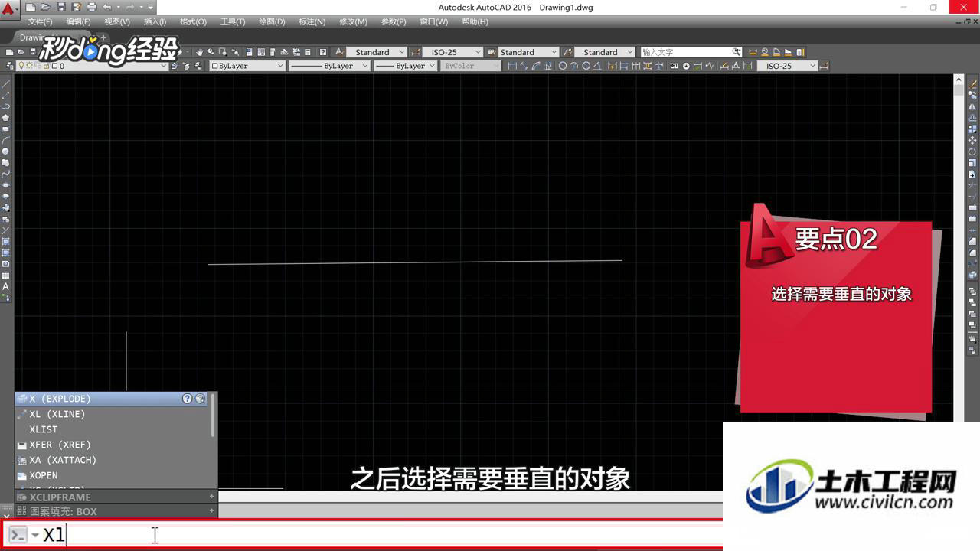Open the quick access toolbar customize arrow

point(151,7)
